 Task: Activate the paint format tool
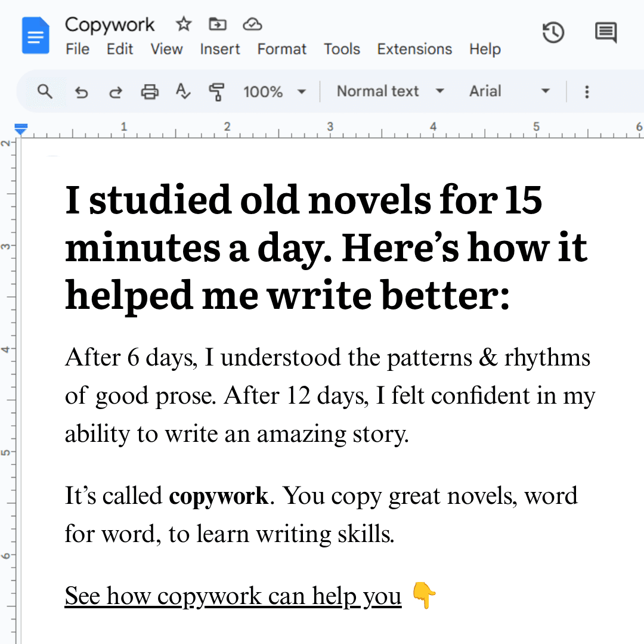[x=216, y=92]
